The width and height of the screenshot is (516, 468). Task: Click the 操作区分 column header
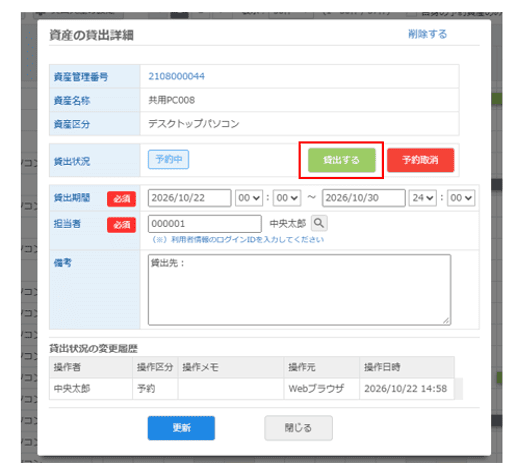[155, 367]
